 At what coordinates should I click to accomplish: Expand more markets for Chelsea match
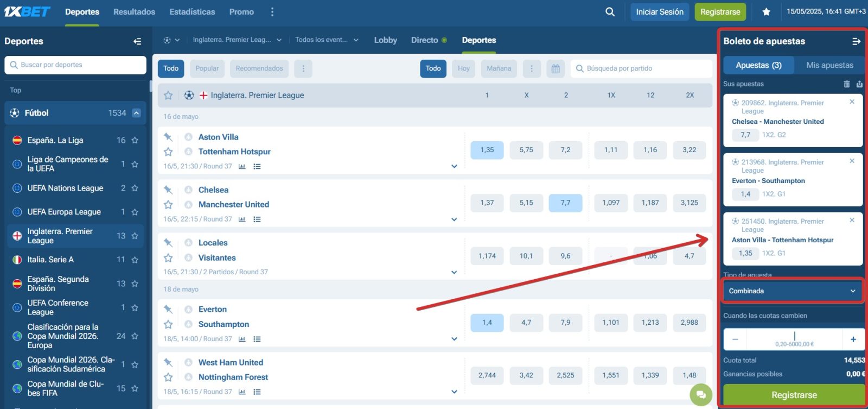454,219
